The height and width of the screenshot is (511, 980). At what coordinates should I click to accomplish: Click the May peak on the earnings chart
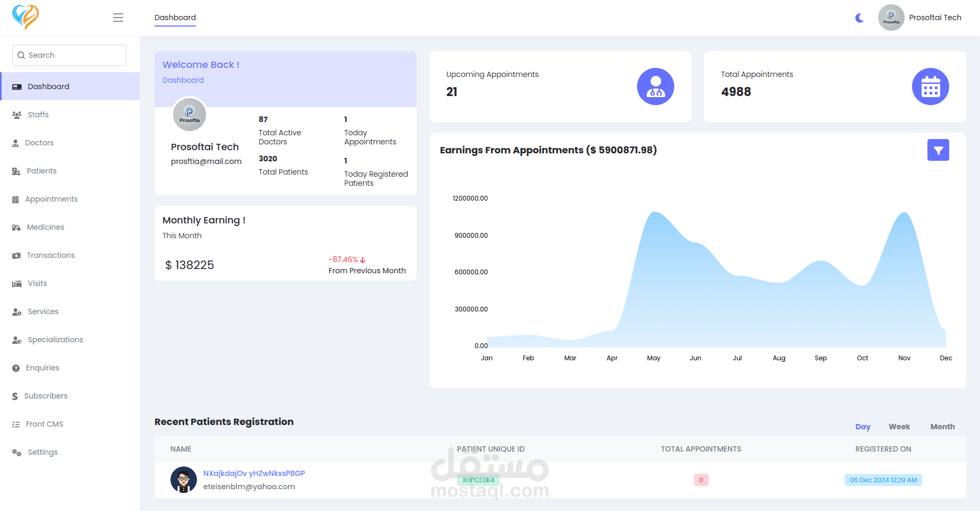tap(655, 212)
